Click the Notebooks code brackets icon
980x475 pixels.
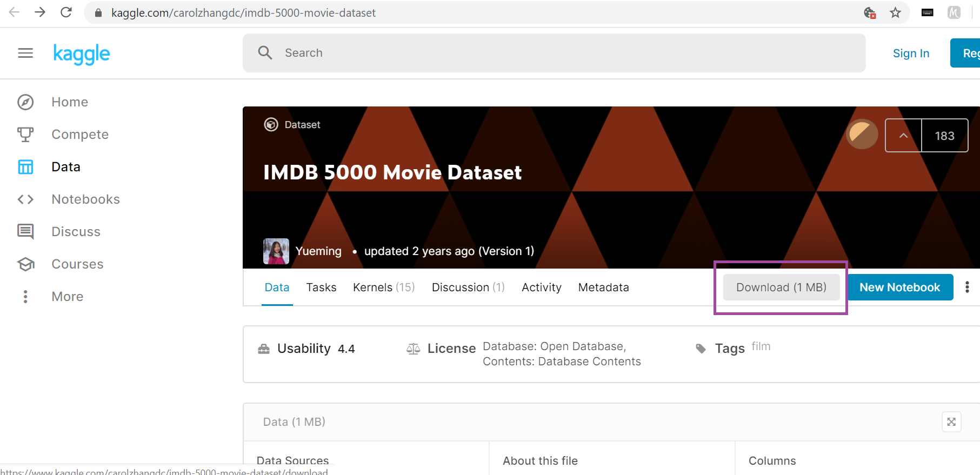tap(25, 199)
